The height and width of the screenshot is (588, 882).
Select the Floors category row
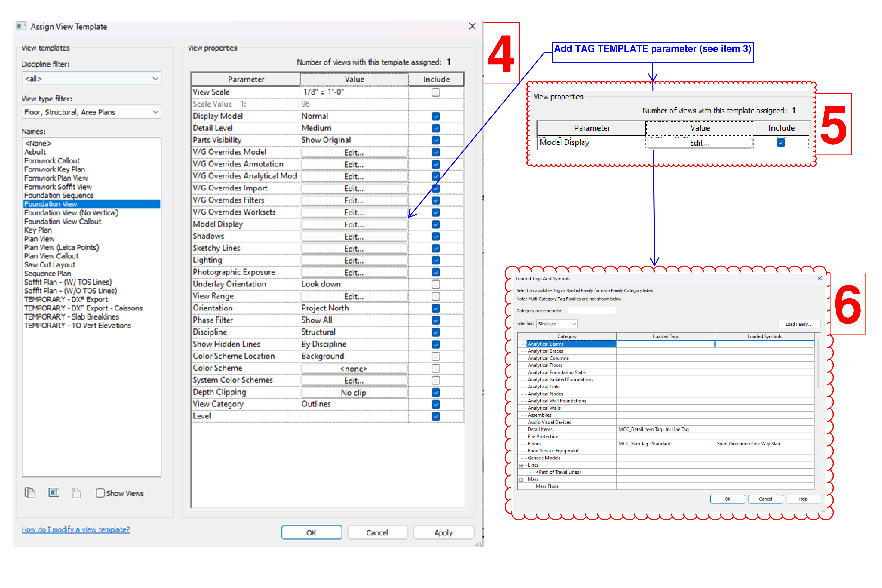534,444
